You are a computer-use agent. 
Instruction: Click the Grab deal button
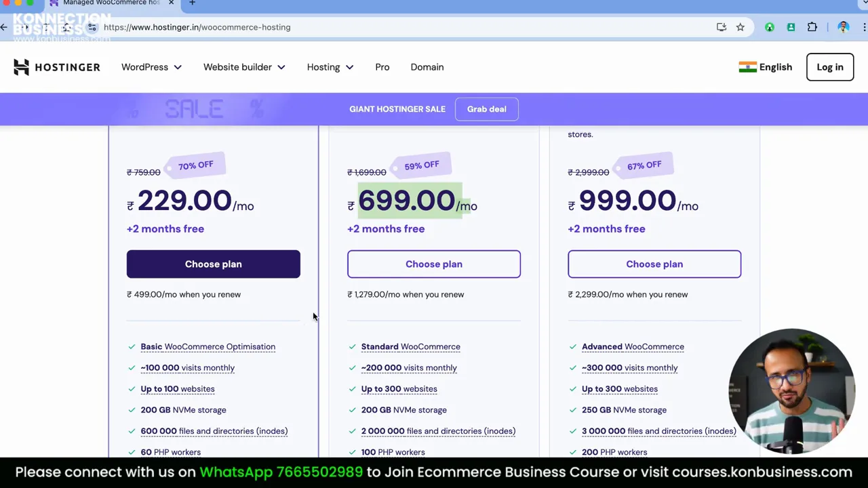(487, 109)
